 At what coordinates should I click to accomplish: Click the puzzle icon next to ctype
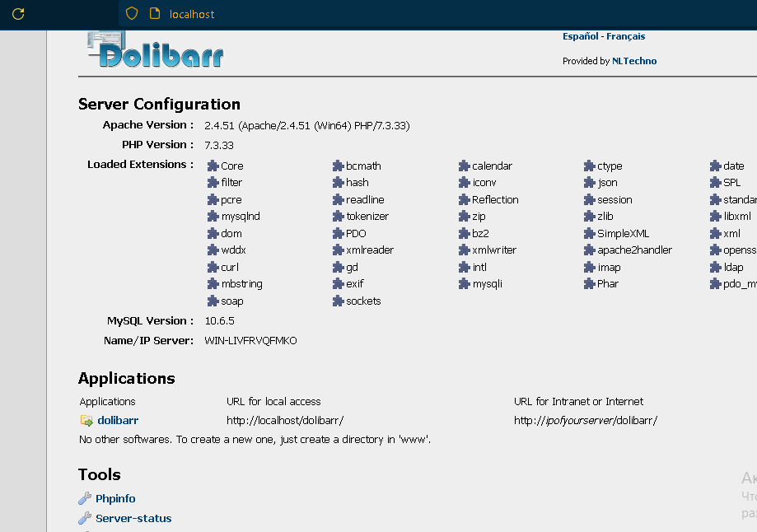(x=589, y=166)
